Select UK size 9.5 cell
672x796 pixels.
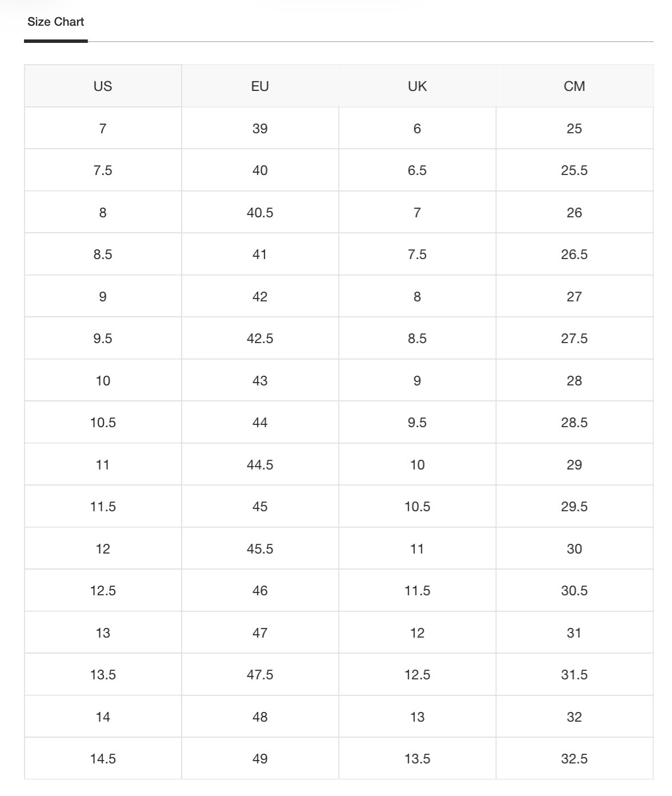point(417,423)
